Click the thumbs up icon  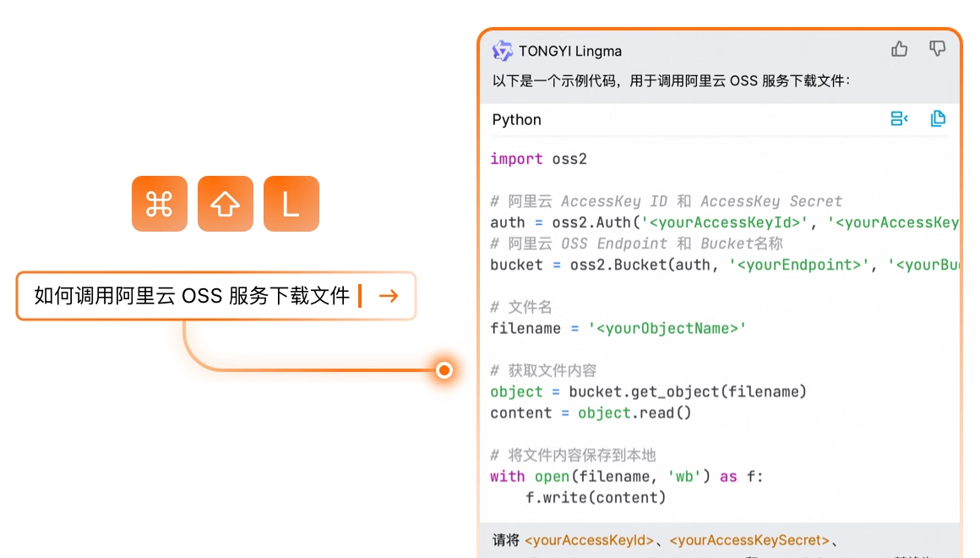(x=900, y=49)
